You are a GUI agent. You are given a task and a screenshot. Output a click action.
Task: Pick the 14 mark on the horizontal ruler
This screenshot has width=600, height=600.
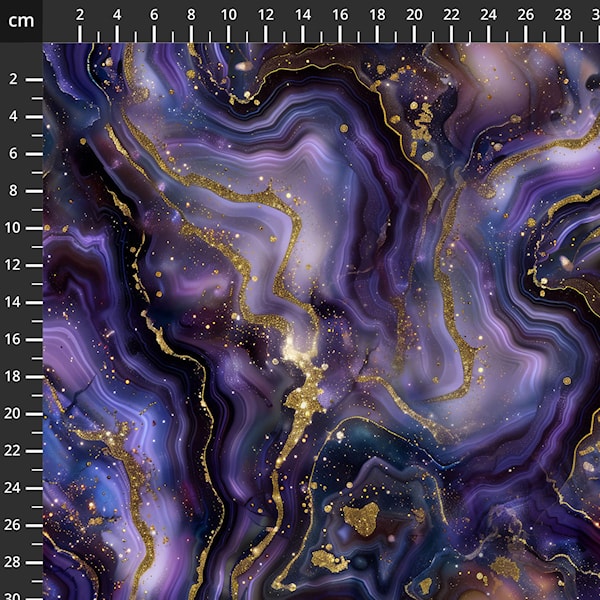302,16
